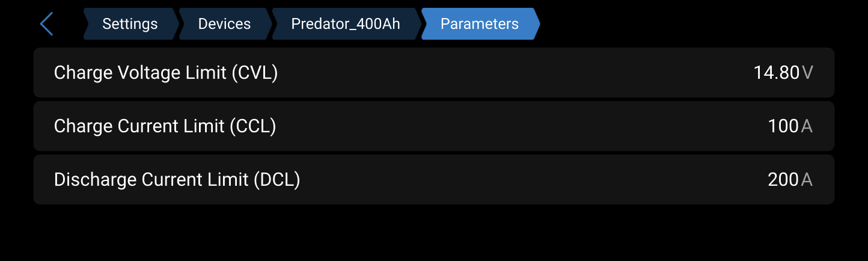This screenshot has width=868, height=261.
Task: Select the Parameters breadcrumb
Action: coord(479,24)
